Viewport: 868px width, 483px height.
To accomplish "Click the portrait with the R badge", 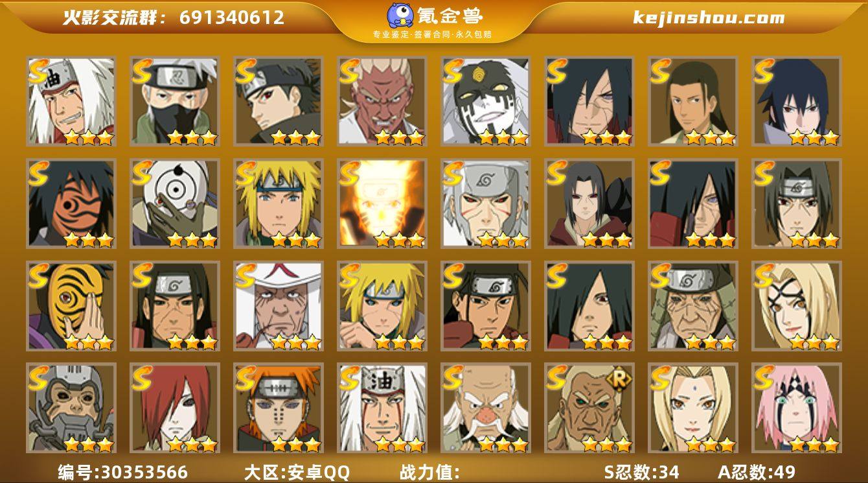I will (x=589, y=408).
